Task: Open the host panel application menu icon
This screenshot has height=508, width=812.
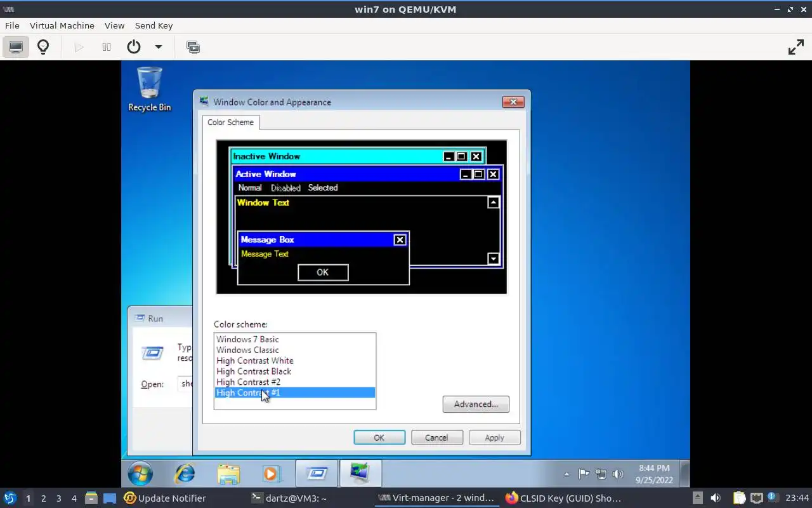Action: point(10,498)
